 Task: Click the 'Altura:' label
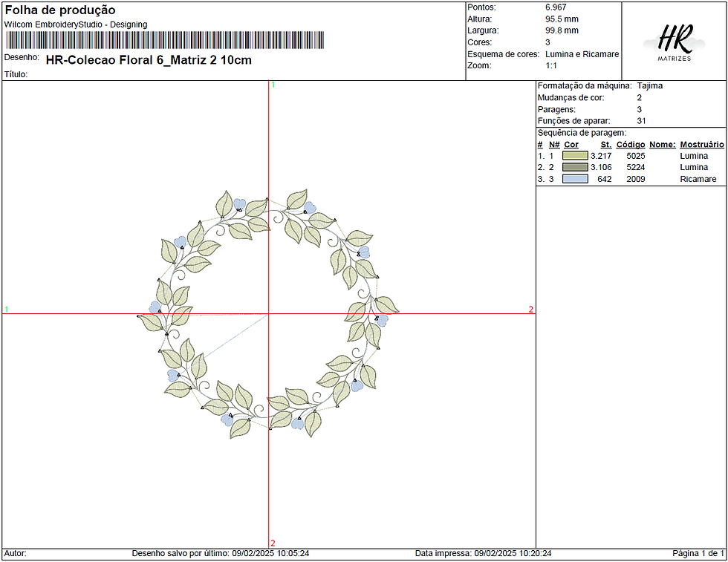(x=480, y=19)
